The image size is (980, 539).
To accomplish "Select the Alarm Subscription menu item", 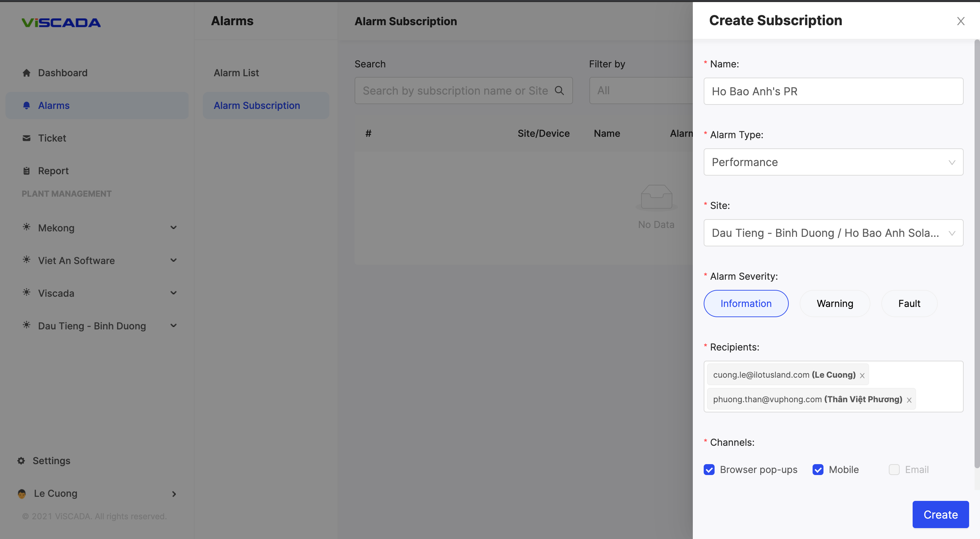I will [x=257, y=105].
